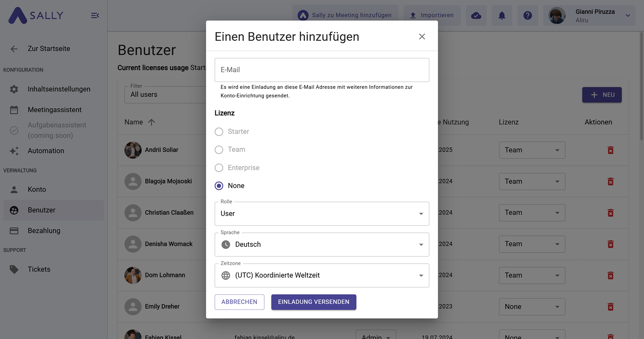The image size is (644, 339).
Task: Navigate to Meetingassistent in the sidebar
Action: point(53,110)
